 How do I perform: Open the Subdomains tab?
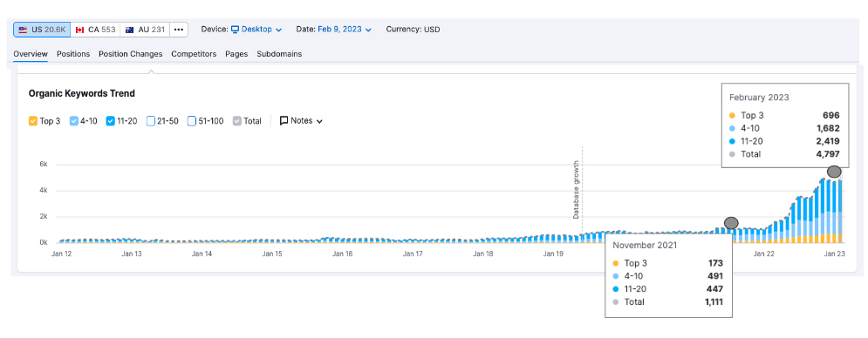point(279,54)
